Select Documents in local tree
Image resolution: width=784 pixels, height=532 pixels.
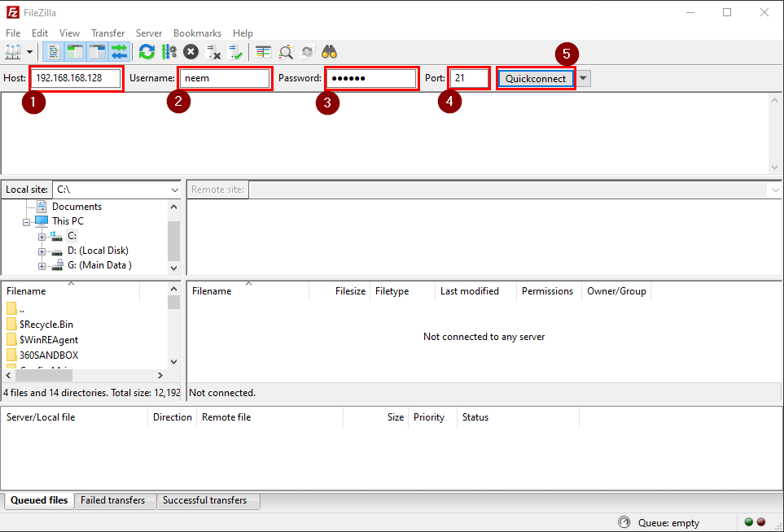click(77, 207)
